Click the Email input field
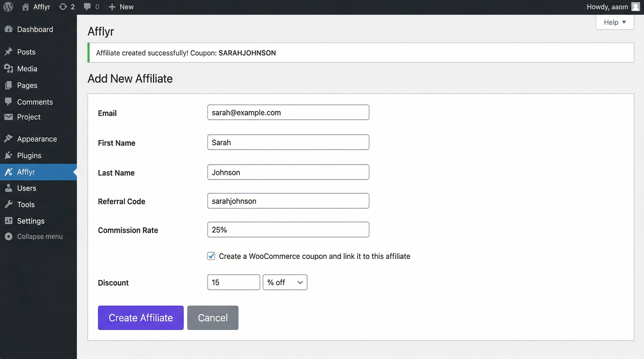Image resolution: width=644 pixels, height=359 pixels. (x=288, y=112)
